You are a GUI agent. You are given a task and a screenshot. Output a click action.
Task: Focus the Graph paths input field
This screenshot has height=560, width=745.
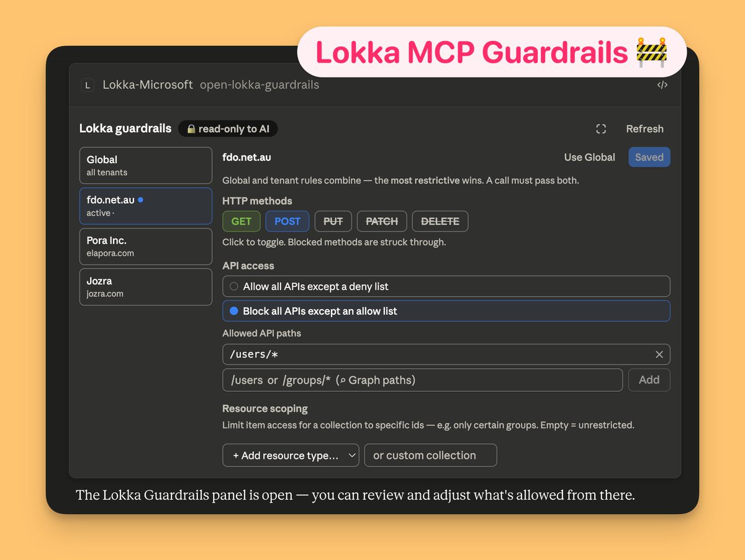(x=423, y=380)
